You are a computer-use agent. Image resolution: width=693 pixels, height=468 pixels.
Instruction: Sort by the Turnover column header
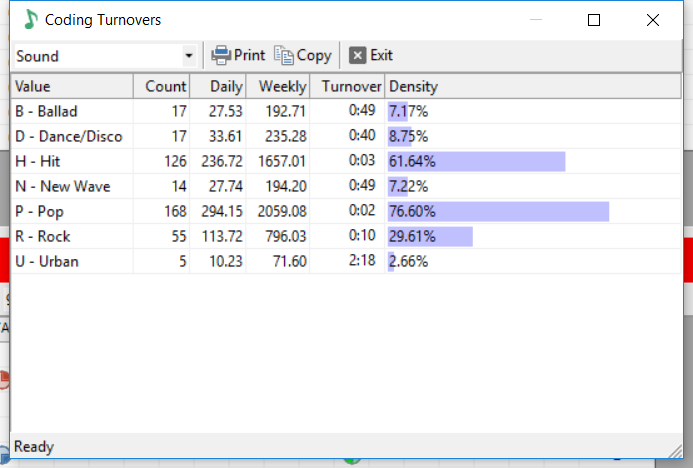click(347, 86)
